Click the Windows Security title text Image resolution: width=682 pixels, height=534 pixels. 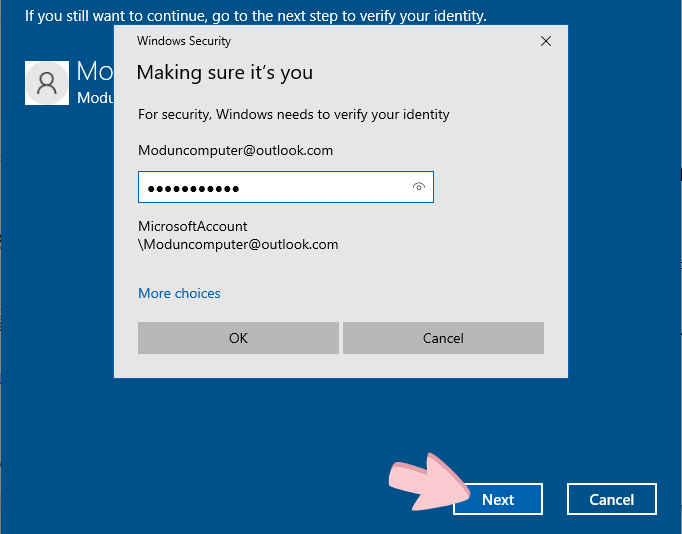184,41
